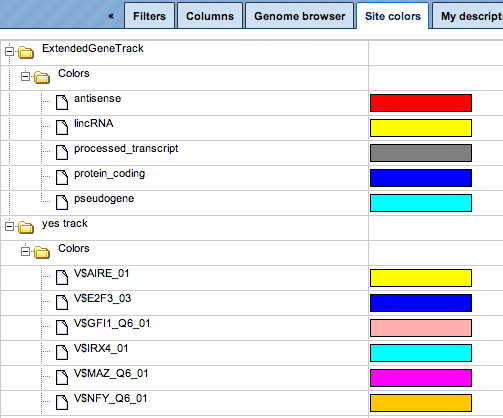Collapse the Colors node under ExtendedGeneTrack

click(x=25, y=77)
